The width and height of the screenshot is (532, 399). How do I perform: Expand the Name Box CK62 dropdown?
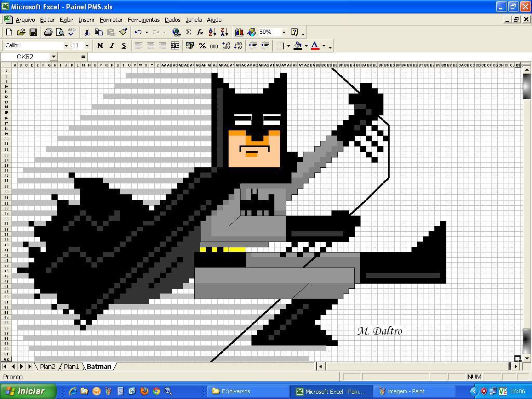coord(54,57)
